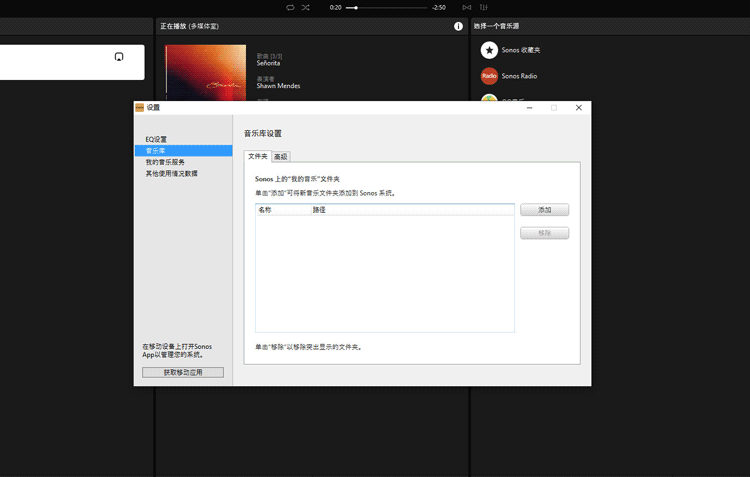
Task: Open Sonos 收藏夹 star icon
Action: click(489, 50)
